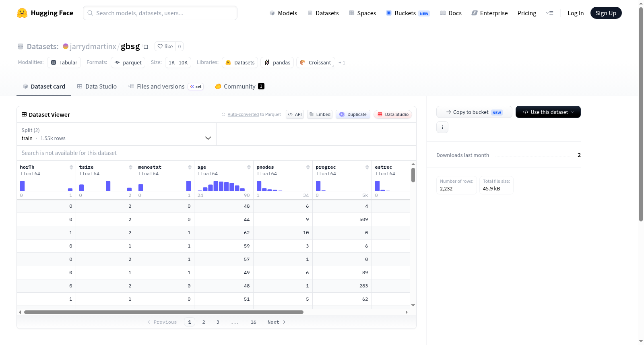Screen dimensions: 644x345
Task: Expand the navigation more-menu icon
Action: click(549, 13)
